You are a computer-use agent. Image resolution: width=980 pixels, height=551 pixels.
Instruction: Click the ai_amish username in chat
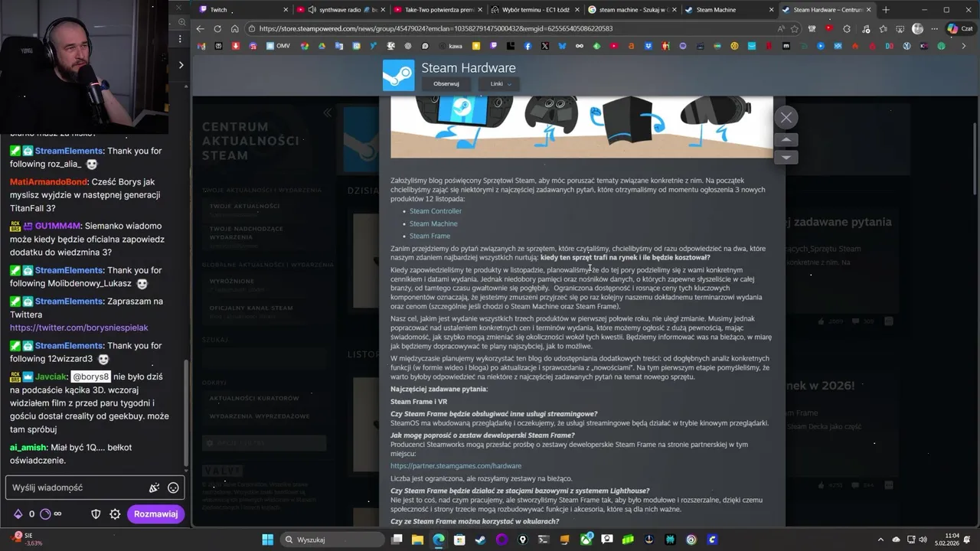pos(28,447)
